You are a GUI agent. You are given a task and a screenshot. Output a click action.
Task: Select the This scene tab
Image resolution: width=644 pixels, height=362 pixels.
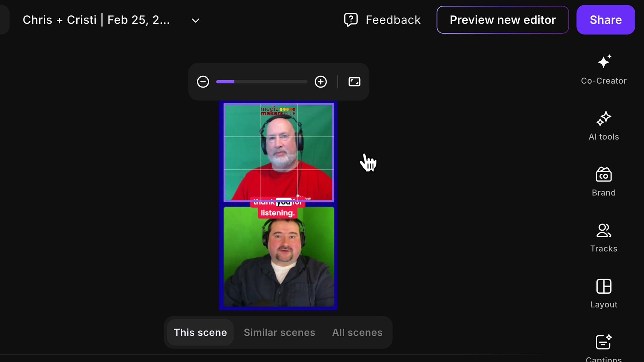(x=200, y=332)
